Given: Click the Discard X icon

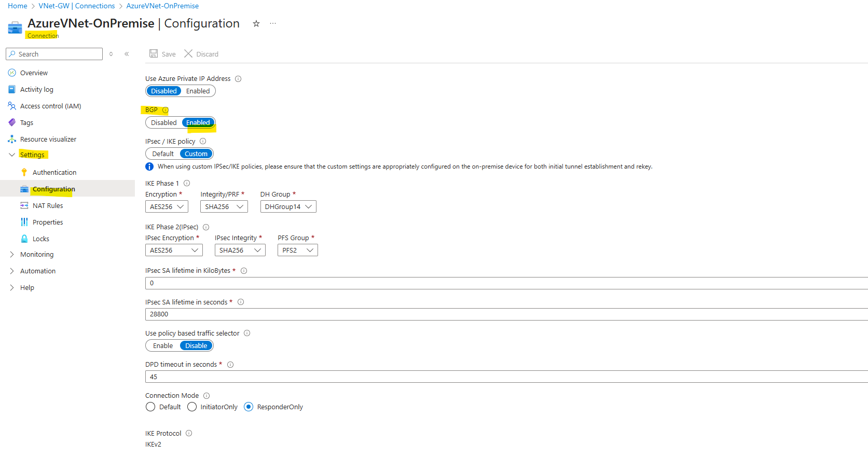Looking at the screenshot, I should pos(188,53).
